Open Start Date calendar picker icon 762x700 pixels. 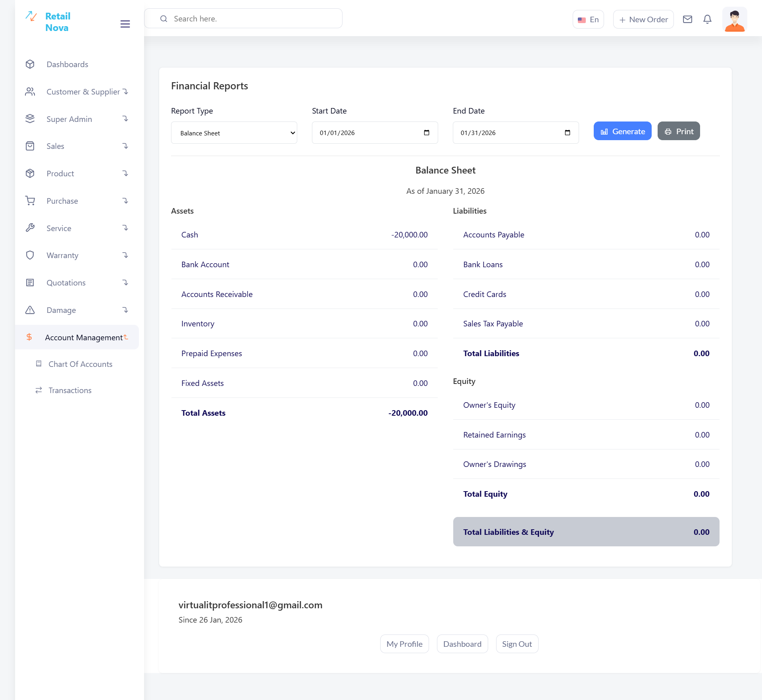point(427,133)
